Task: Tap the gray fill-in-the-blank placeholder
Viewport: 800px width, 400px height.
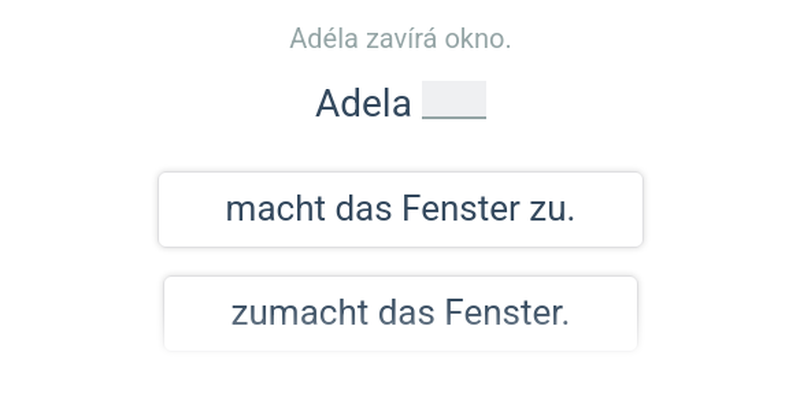Action: click(454, 101)
